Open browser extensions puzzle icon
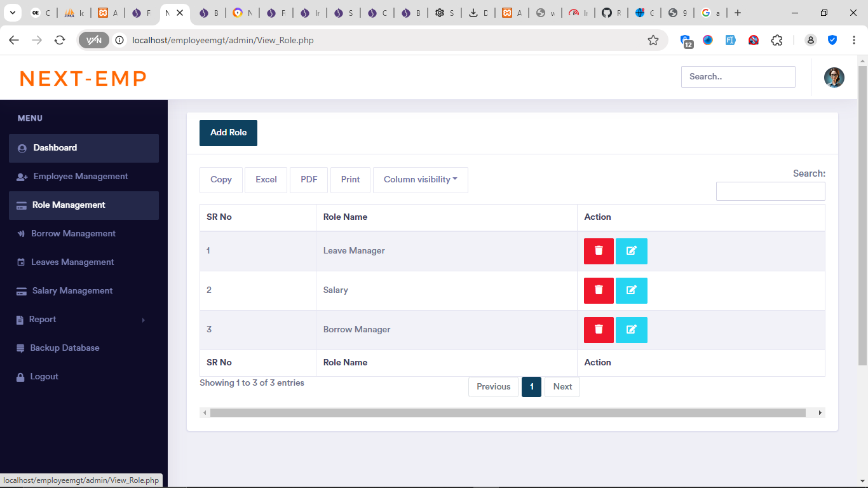868x488 pixels. click(776, 40)
